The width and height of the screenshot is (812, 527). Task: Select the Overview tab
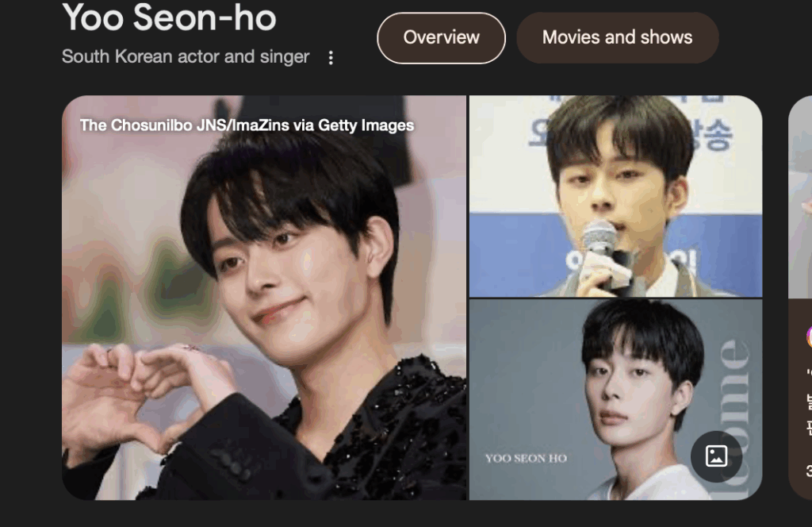pyautogui.click(x=441, y=38)
